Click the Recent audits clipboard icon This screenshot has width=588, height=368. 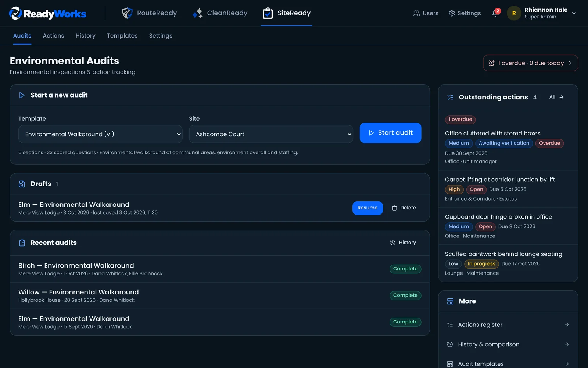click(22, 243)
